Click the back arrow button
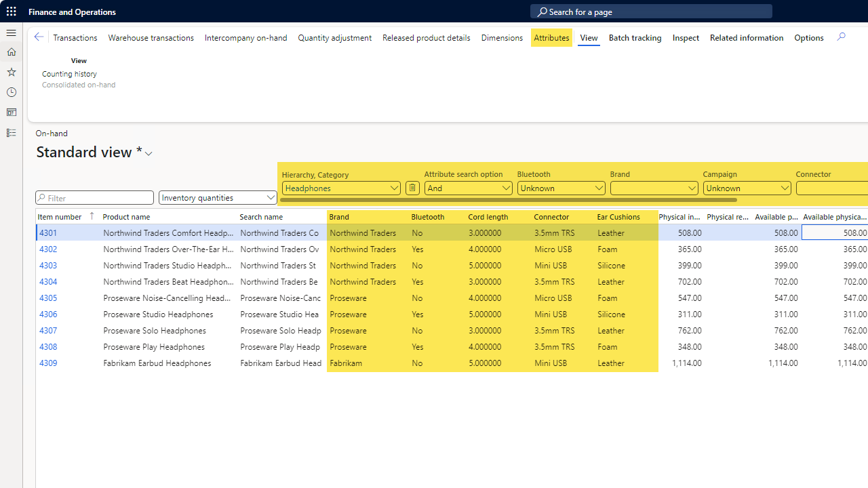 click(39, 37)
